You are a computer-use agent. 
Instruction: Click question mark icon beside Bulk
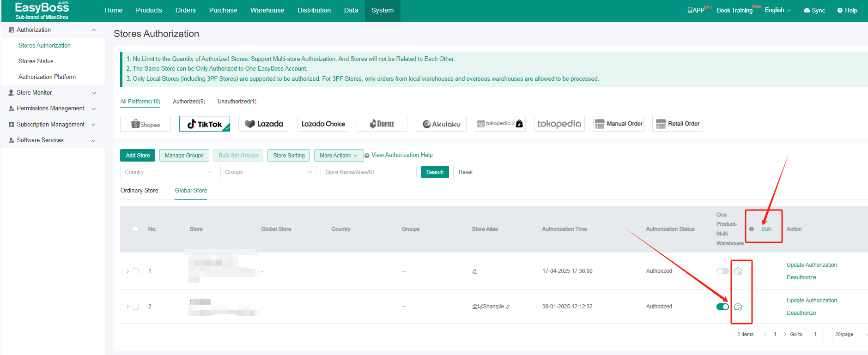pyautogui.click(x=752, y=229)
